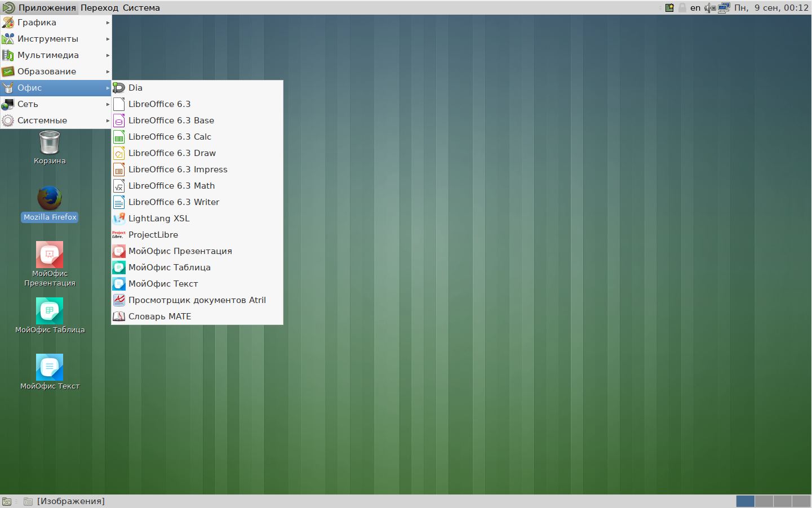Select МойОфис Презентация desktop shortcut

pos(50,264)
